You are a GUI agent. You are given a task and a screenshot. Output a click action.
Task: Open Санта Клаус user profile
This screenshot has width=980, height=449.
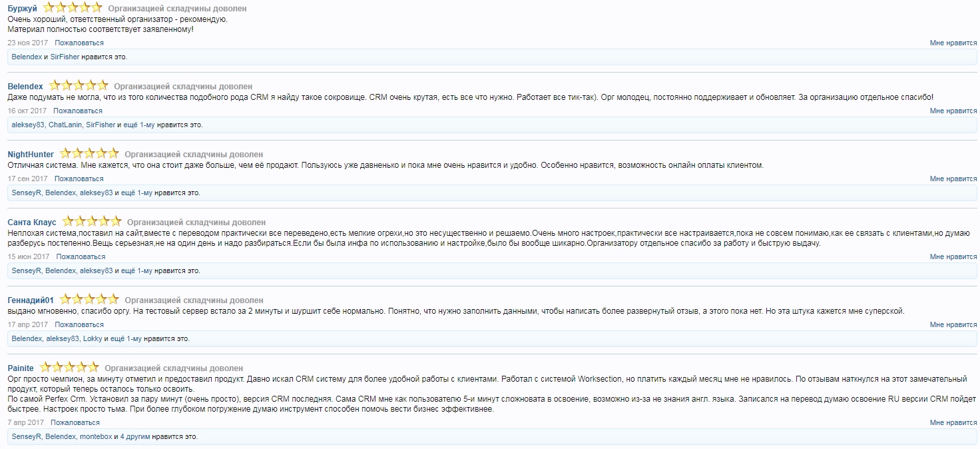click(32, 223)
